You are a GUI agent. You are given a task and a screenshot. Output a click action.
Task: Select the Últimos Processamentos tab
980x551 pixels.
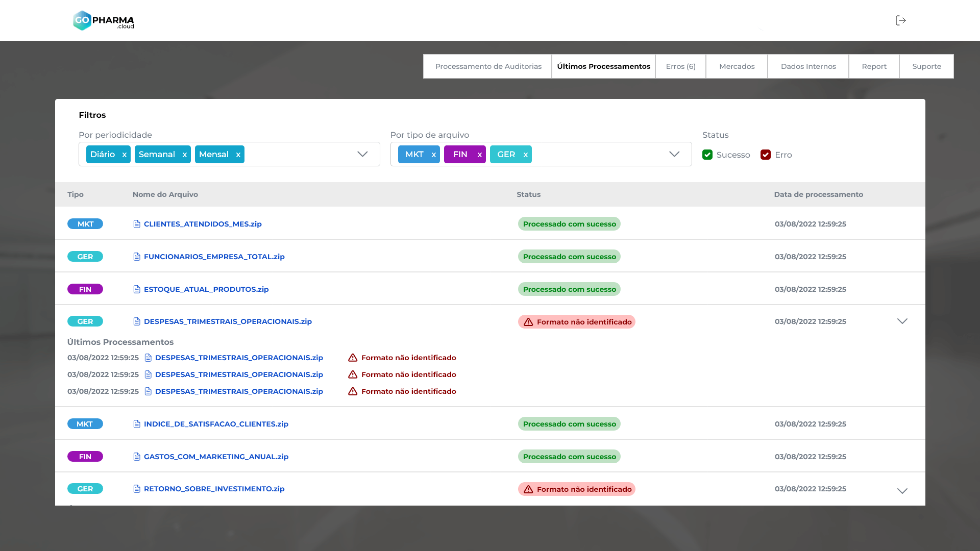pos(604,66)
